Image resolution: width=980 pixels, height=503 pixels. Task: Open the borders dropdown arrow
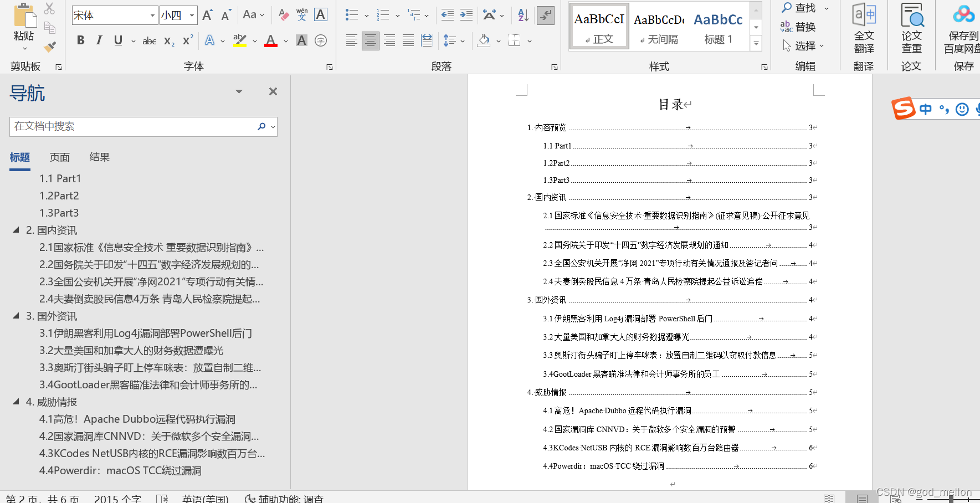point(530,41)
